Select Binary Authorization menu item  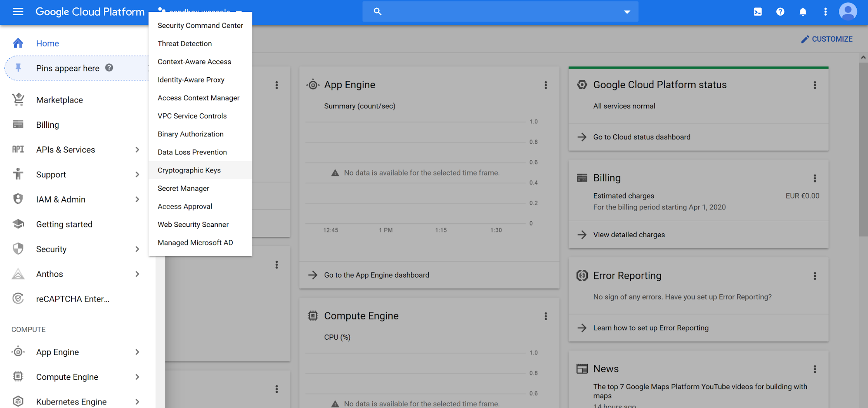coord(200,134)
